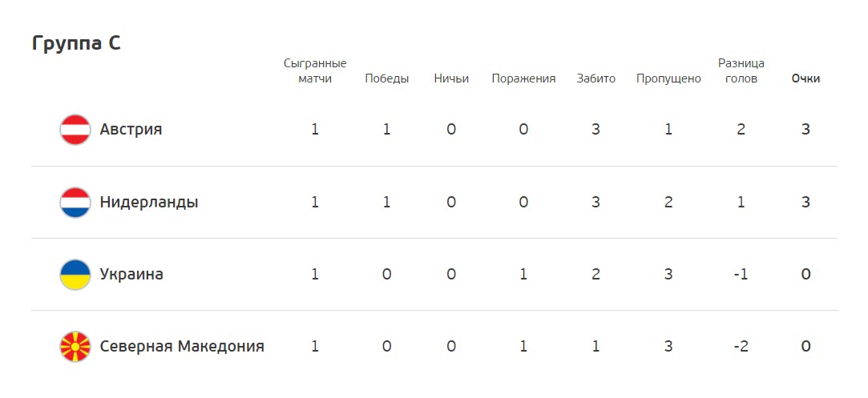Click the Netherlands flag icon
The image size is (868, 398).
coord(75,203)
